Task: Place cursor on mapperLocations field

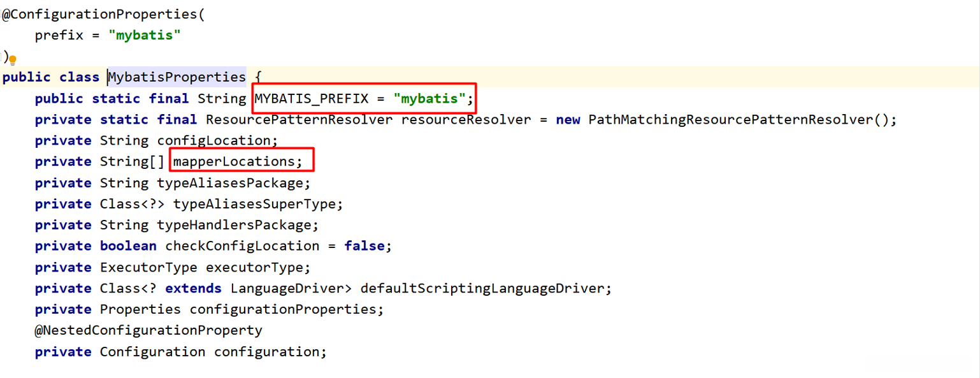Action: click(234, 162)
